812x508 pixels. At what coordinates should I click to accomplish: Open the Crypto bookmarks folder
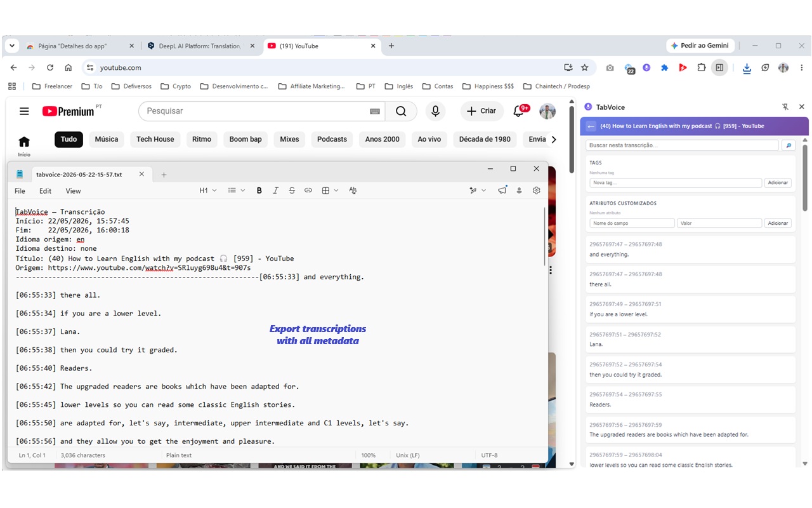(176, 86)
